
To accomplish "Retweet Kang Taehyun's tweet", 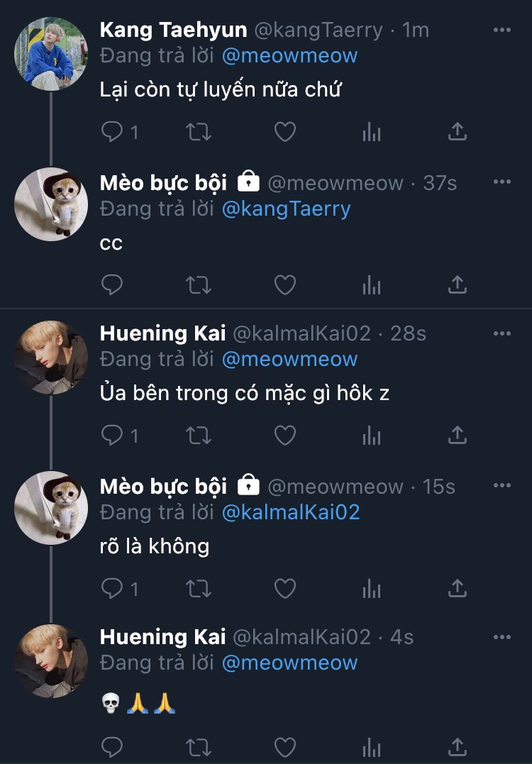I will tap(198, 132).
